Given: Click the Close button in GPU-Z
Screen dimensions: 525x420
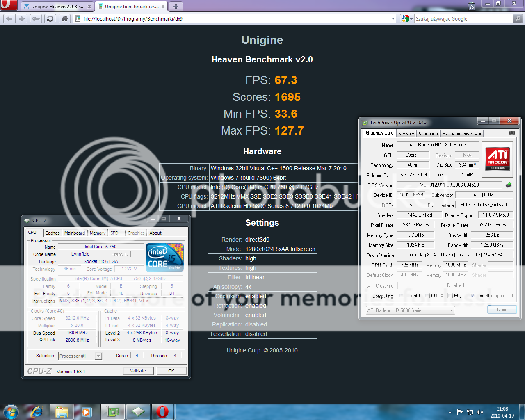Looking at the screenshot, I should pos(502,310).
